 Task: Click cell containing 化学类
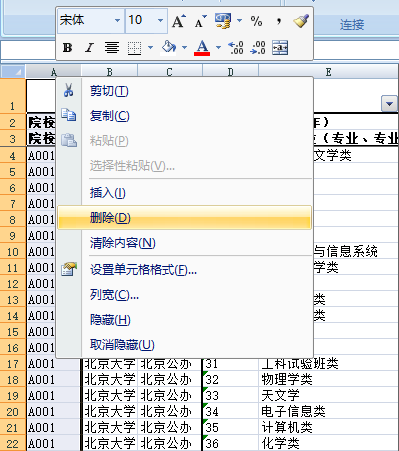tap(329, 443)
